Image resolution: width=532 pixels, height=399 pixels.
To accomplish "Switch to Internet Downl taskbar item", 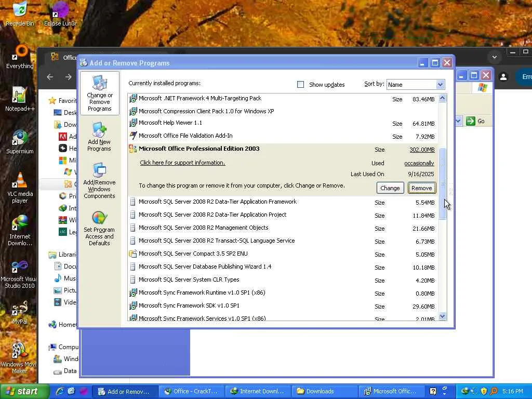I will coord(258,391).
